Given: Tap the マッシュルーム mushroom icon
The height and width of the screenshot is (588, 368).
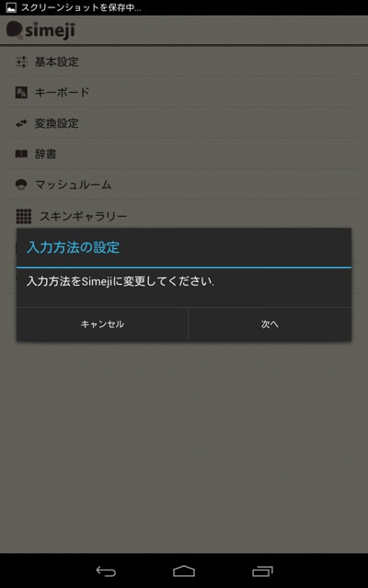Looking at the screenshot, I should click(21, 185).
